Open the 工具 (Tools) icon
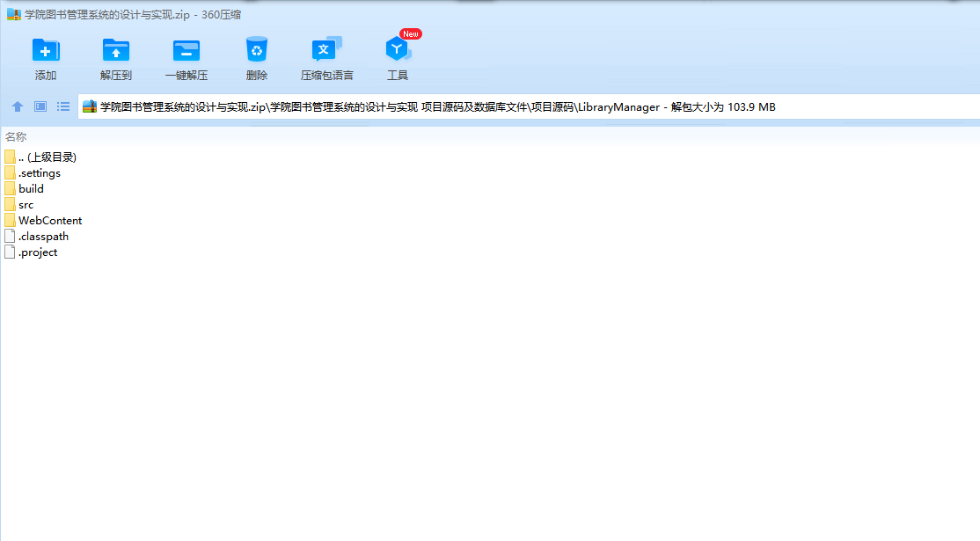 398,48
